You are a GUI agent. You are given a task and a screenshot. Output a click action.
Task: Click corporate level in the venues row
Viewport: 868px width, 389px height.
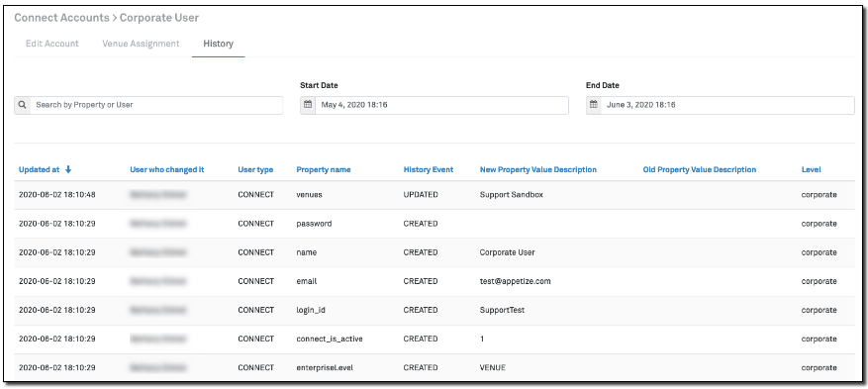pos(820,195)
